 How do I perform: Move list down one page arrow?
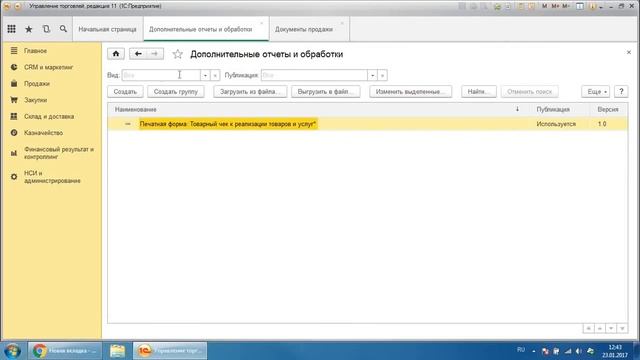click(611, 328)
